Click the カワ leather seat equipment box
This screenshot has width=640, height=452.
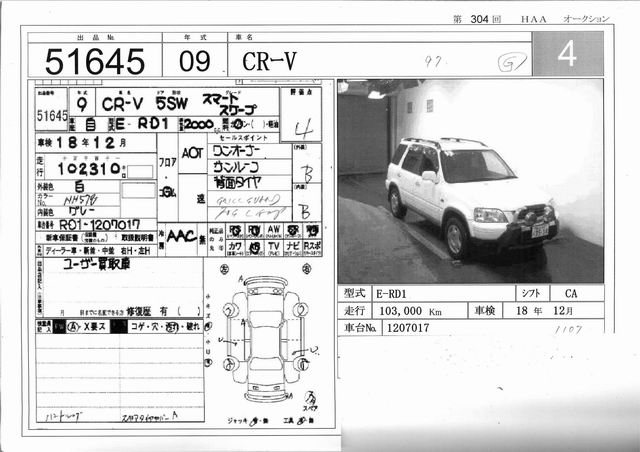(x=235, y=247)
